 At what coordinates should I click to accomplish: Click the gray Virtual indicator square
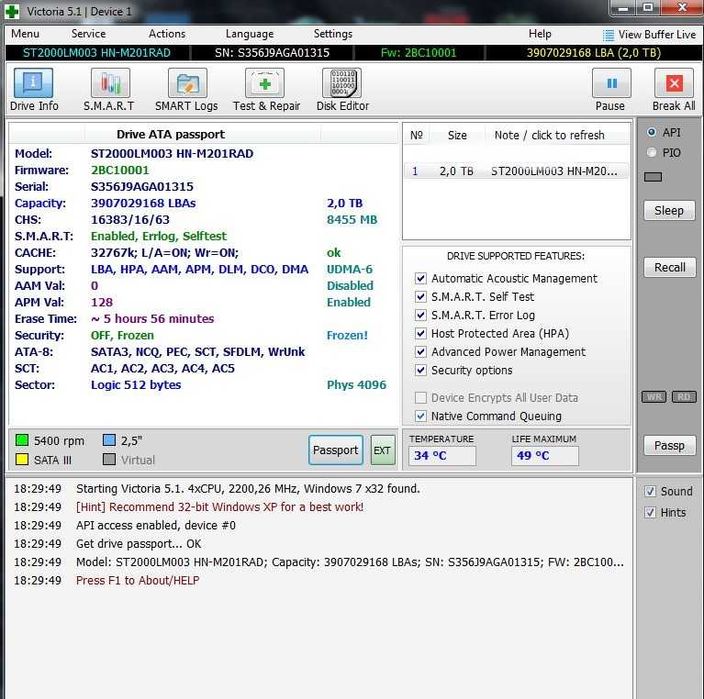click(x=109, y=459)
